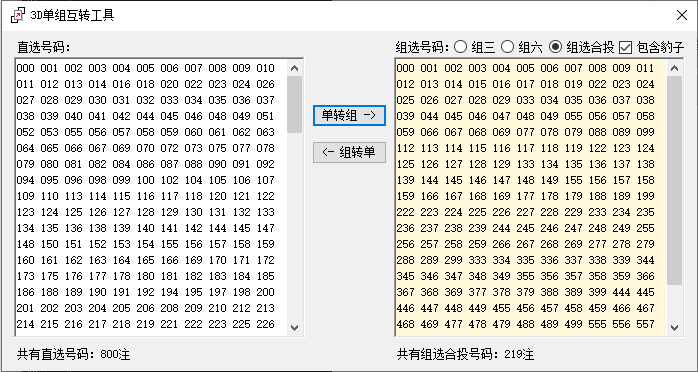Click down arrow of 直选号码 list scrollbar
This screenshot has height=372, width=698.
tap(294, 328)
